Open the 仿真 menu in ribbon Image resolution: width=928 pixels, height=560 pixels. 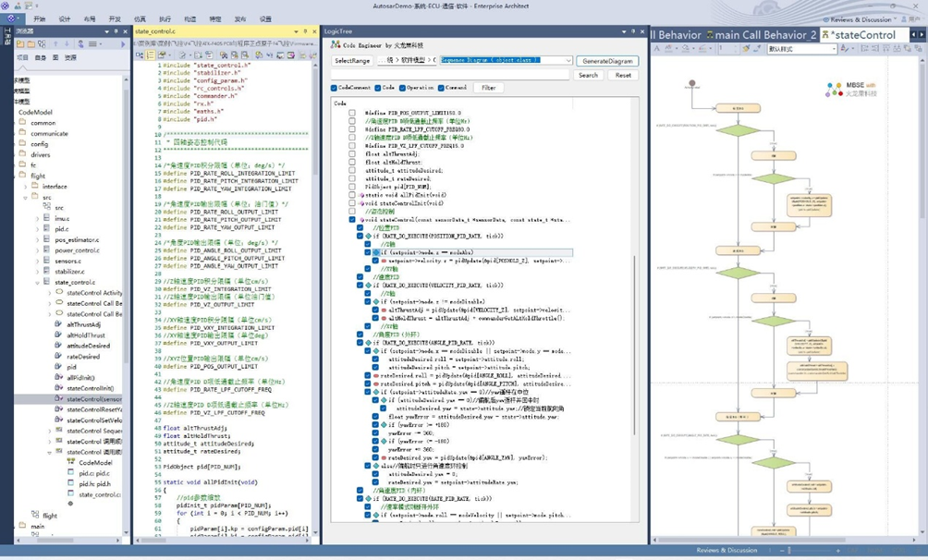(140, 18)
